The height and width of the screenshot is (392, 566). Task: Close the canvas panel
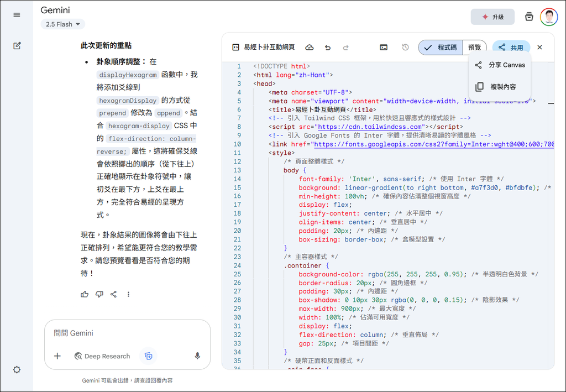(539, 48)
